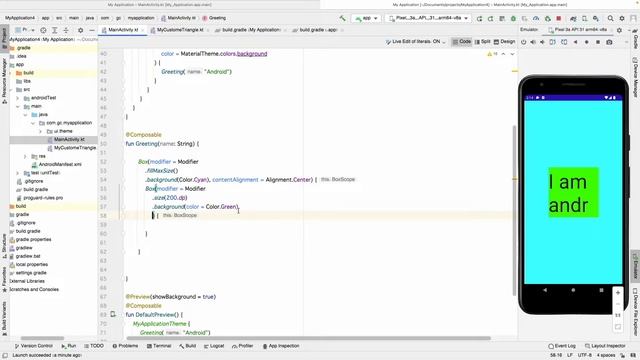Open the Profiler gauge icon in toolbar
Screen dimensions: 640x360
pyautogui.click(x=536, y=18)
